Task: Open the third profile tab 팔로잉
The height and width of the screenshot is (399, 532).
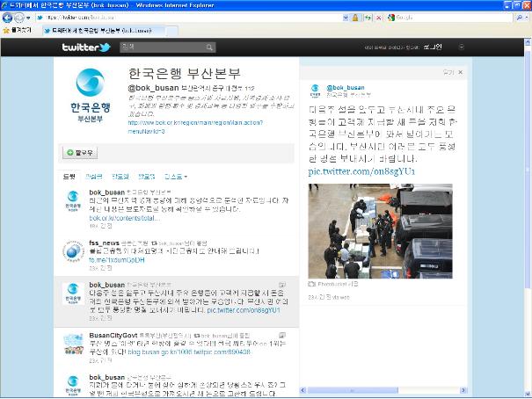Action: tap(120, 177)
